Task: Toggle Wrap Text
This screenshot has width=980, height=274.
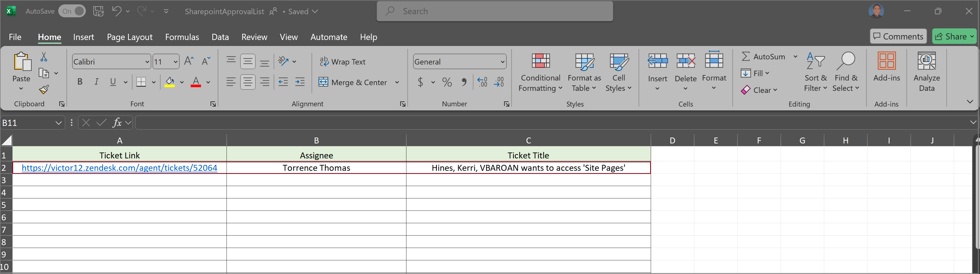Action: pyautogui.click(x=342, y=62)
